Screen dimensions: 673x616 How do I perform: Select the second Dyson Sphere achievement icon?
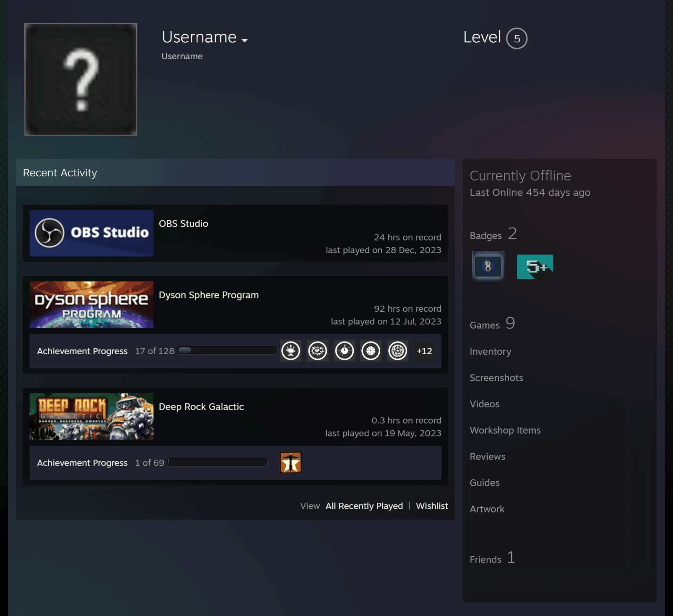point(318,351)
